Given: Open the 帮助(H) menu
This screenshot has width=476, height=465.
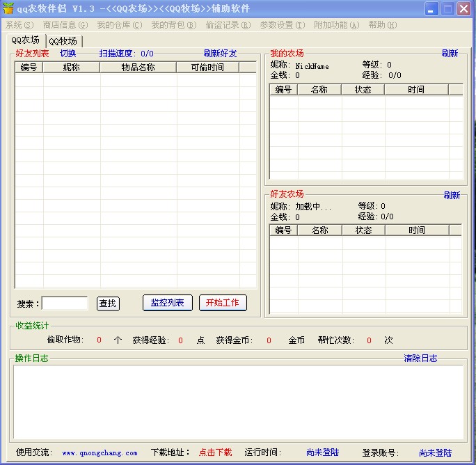Looking at the screenshot, I should click(383, 25).
